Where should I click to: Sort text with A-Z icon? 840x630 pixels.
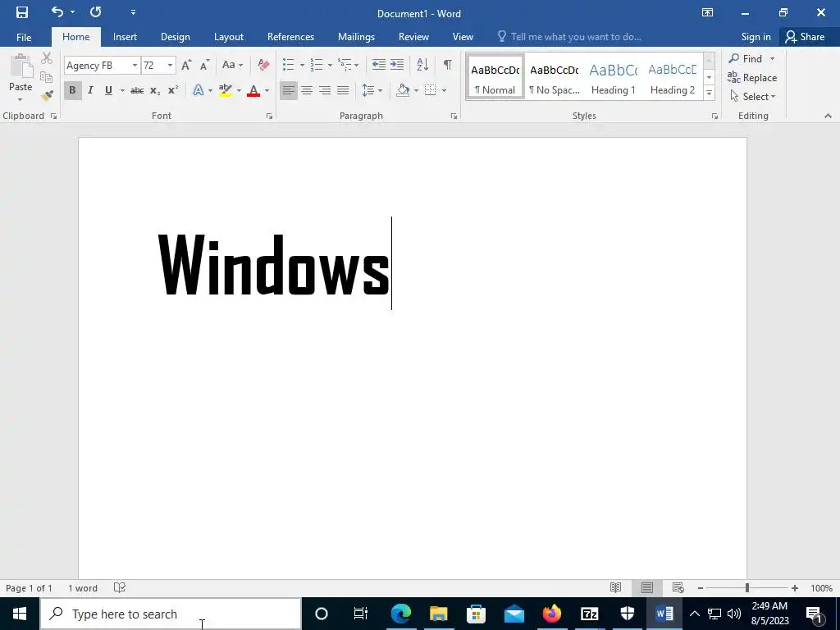[x=422, y=65]
